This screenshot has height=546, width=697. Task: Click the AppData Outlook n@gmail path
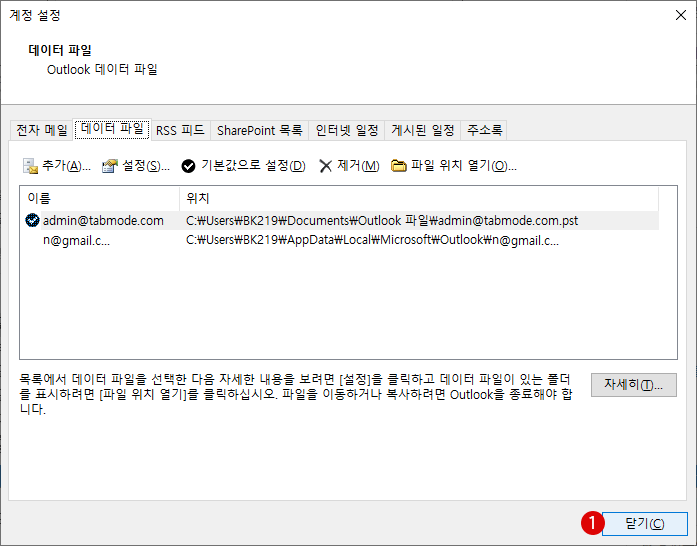[373, 241]
